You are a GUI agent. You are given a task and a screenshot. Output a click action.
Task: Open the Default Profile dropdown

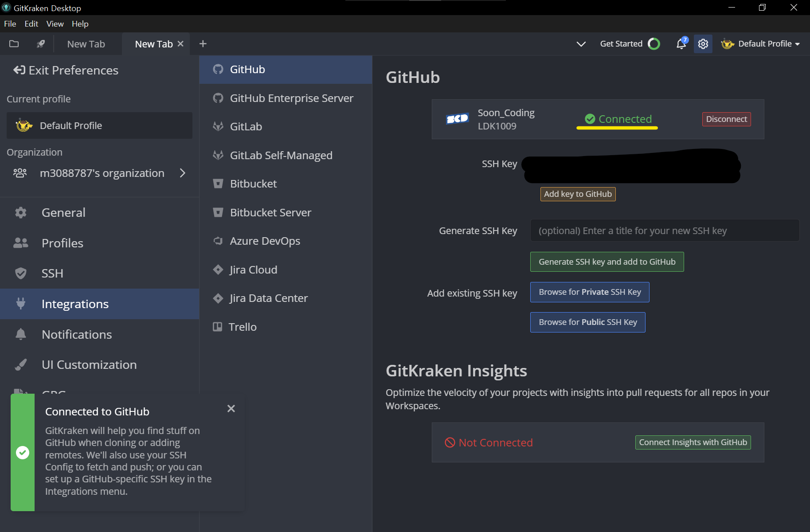[761, 44]
